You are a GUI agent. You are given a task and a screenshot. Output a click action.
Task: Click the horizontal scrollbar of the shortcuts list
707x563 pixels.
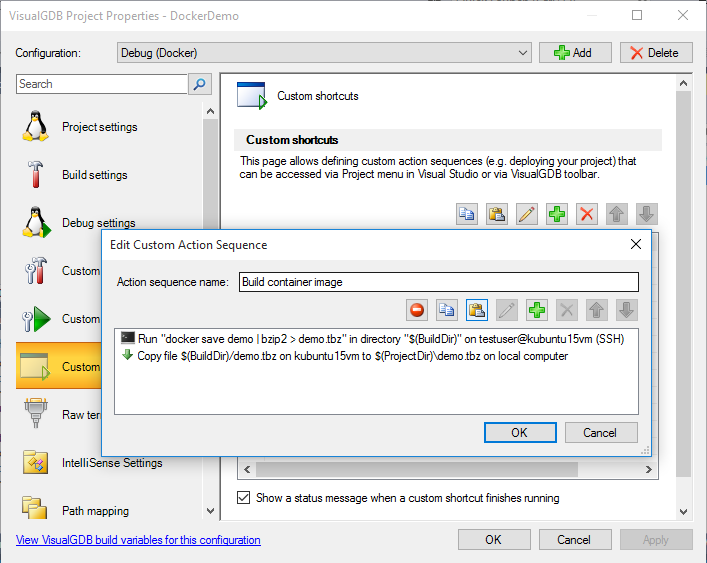(x=417, y=469)
